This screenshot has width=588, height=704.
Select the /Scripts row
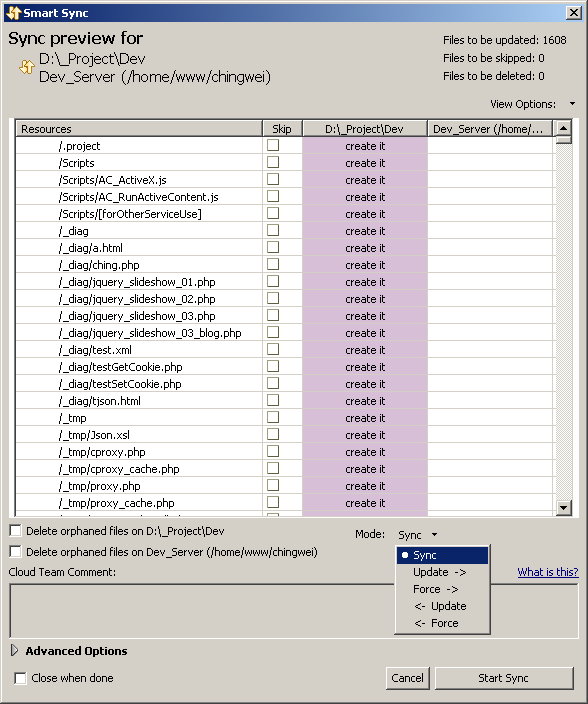point(285,163)
